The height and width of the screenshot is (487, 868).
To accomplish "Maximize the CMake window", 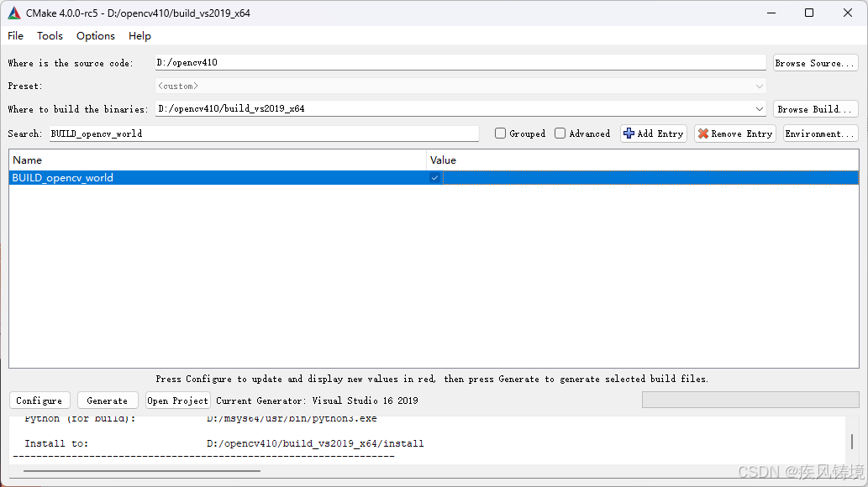I will pos(809,13).
